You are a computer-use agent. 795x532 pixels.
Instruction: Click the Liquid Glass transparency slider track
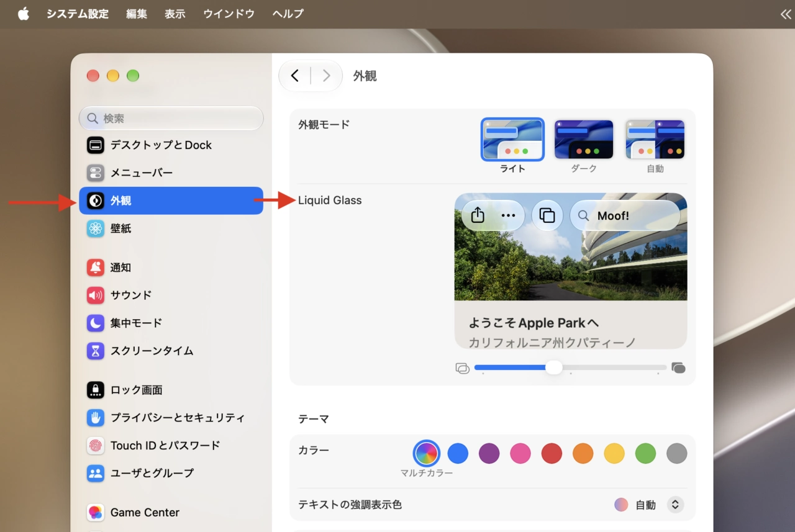(570, 367)
